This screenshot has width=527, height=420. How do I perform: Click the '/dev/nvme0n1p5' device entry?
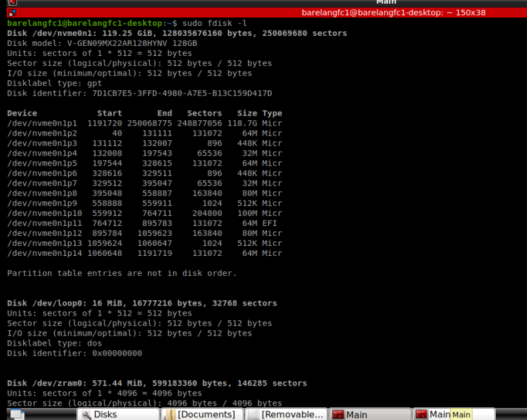(x=42, y=163)
